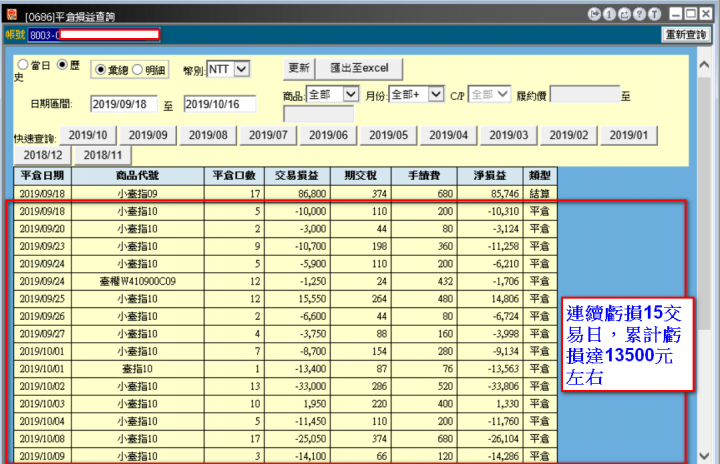Image resolution: width=720 pixels, height=464 pixels.
Task: Click date cell 2019/09/23
Action: [x=42, y=246]
